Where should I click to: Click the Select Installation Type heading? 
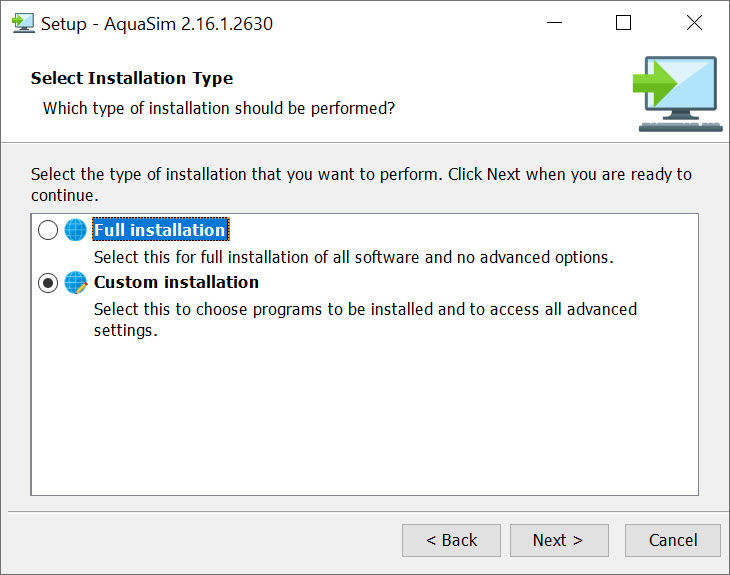tap(132, 78)
